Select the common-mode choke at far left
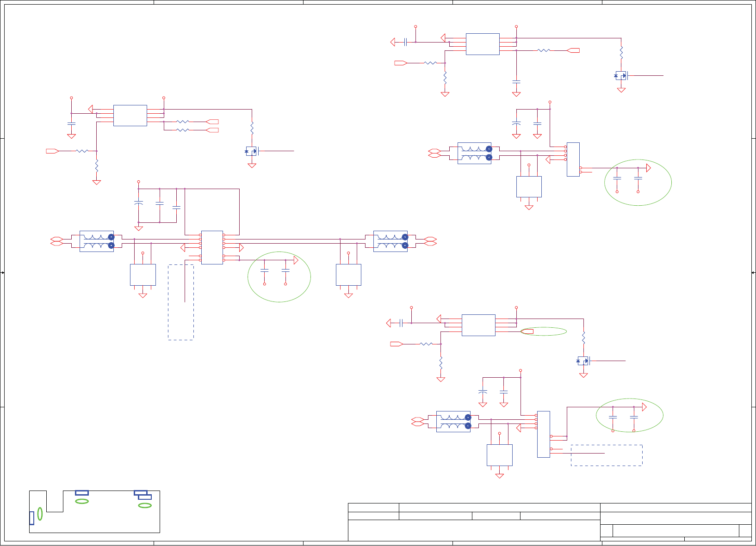The height and width of the screenshot is (546, 756). (97, 241)
